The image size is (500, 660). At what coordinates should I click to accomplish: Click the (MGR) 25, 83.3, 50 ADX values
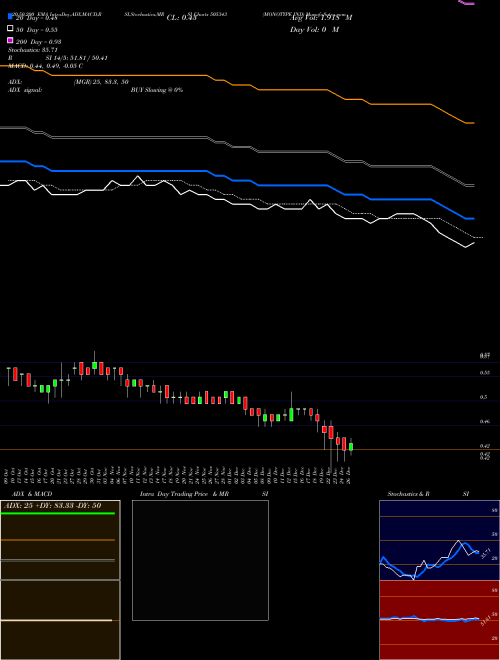101,82
